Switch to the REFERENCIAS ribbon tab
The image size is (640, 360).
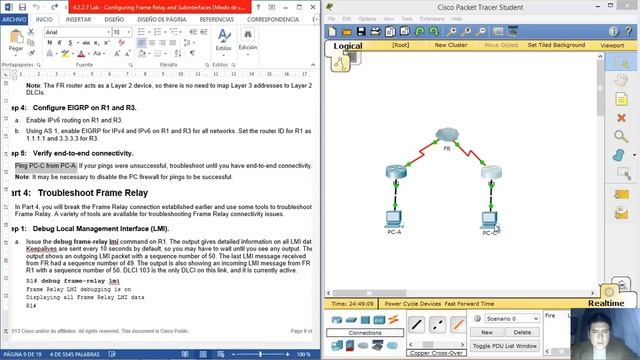pyautogui.click(x=216, y=19)
